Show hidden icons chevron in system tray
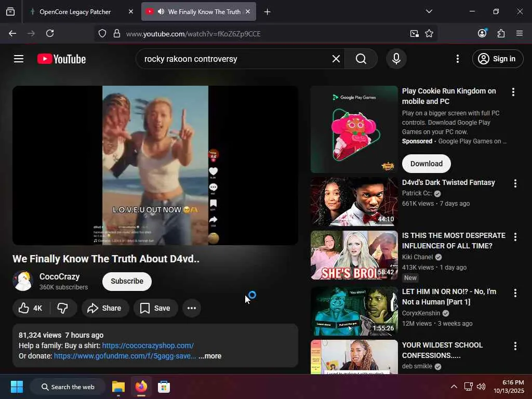Screen dimensions: 532x399 coord(454,387)
